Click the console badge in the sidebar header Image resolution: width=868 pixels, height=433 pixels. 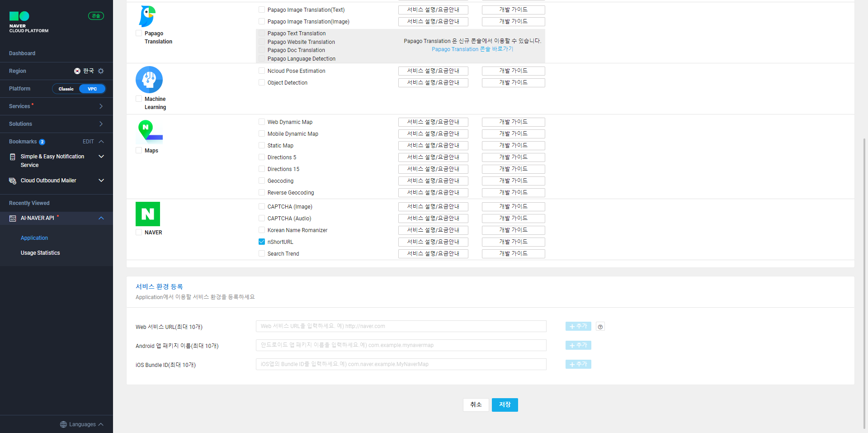tap(96, 16)
